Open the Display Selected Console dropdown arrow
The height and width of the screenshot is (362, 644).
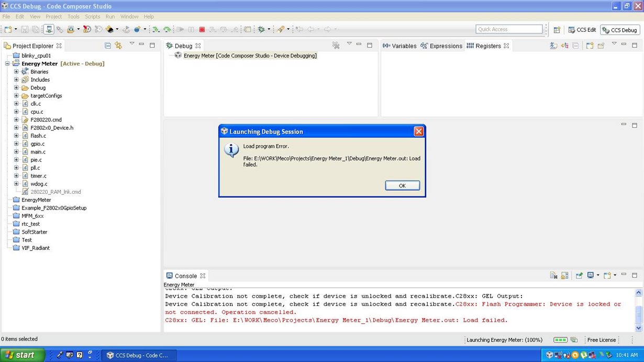pos(598,275)
